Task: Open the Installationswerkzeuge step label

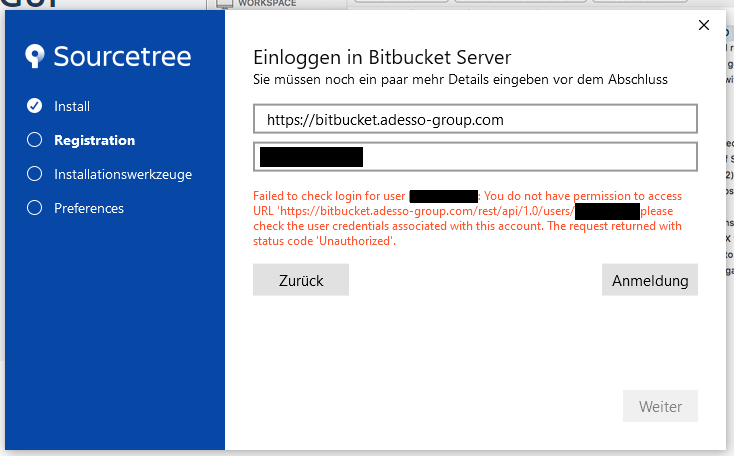Action: click(x=123, y=174)
